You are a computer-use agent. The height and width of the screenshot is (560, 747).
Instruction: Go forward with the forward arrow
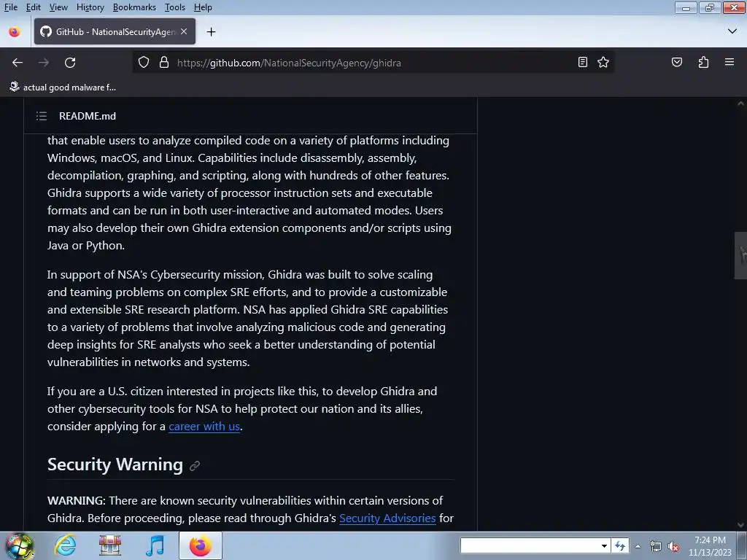[44, 63]
